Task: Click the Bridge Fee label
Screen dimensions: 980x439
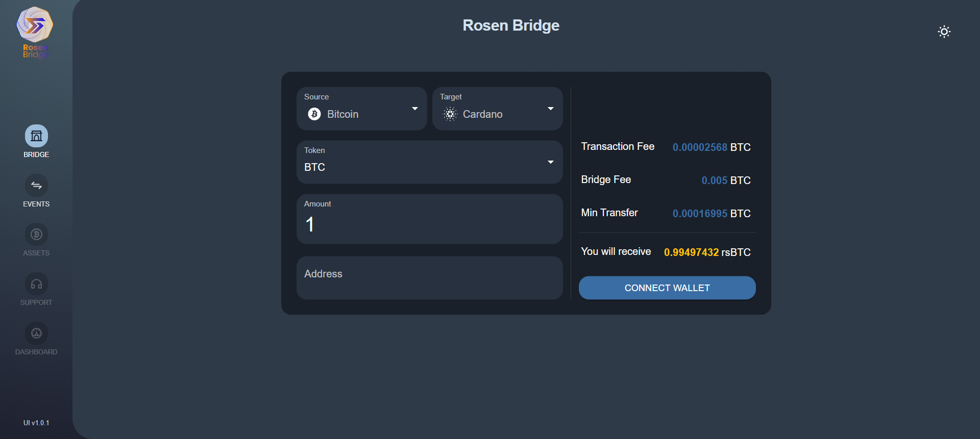Action: tap(606, 179)
